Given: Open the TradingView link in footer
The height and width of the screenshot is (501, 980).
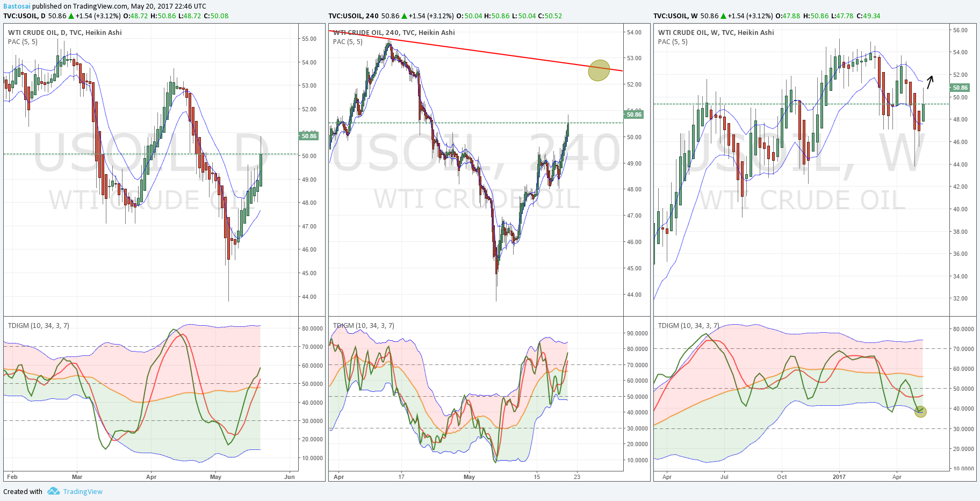Looking at the screenshot, I should click(x=83, y=491).
